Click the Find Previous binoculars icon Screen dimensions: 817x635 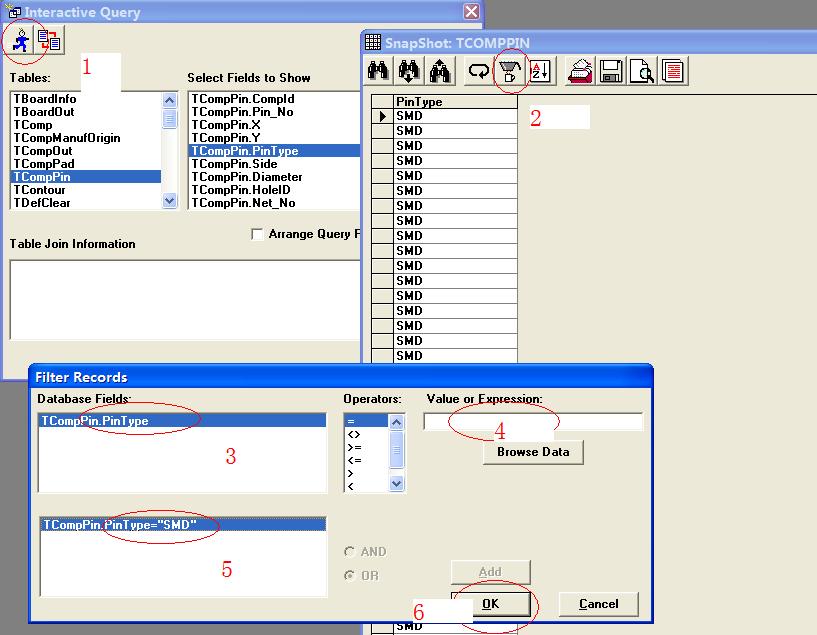(x=440, y=70)
